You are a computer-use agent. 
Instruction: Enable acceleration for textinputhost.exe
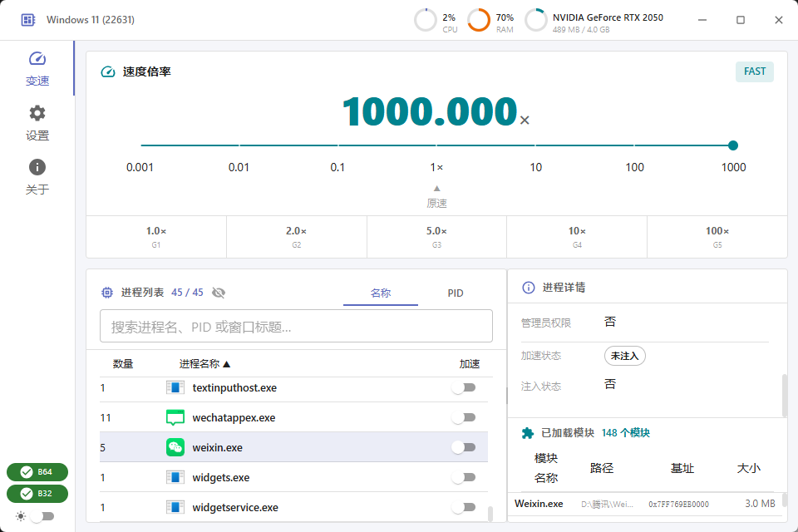[464, 388]
